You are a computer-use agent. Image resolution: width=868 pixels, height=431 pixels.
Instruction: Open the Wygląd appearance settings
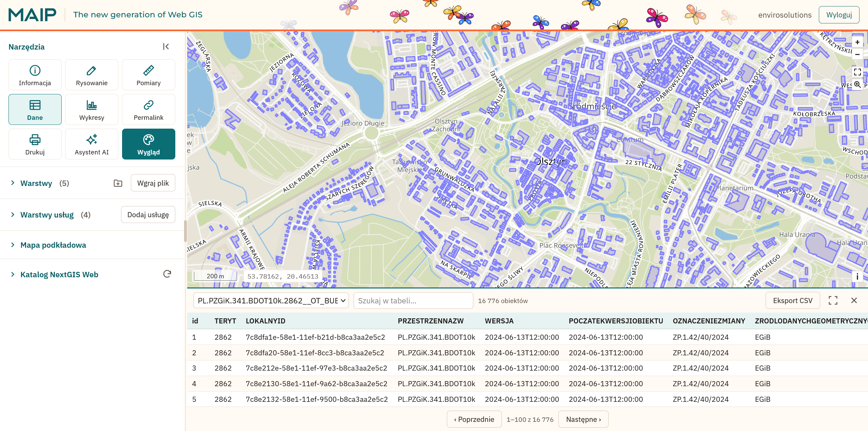point(149,144)
